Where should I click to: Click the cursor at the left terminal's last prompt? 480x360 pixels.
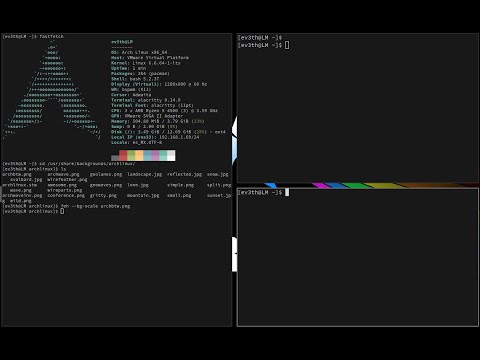[62, 211]
